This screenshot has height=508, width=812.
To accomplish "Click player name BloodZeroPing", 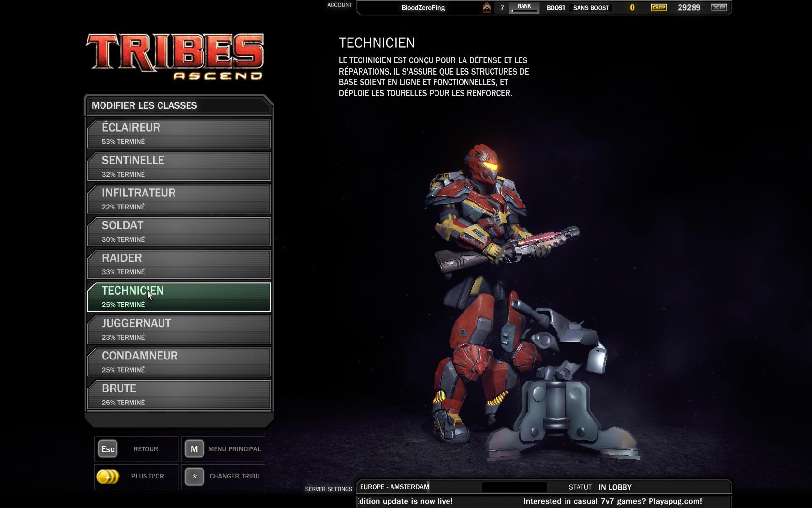I will 423,8.
